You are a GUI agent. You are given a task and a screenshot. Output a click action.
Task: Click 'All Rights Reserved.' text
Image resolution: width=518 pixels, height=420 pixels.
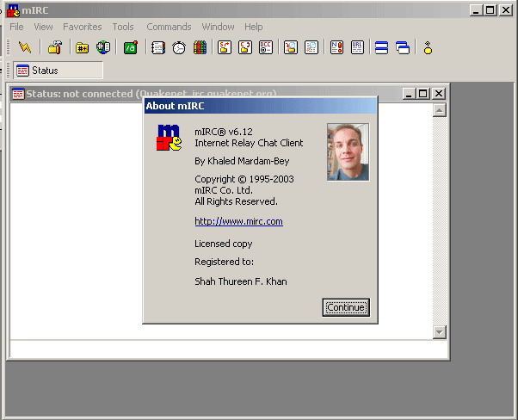(x=237, y=201)
